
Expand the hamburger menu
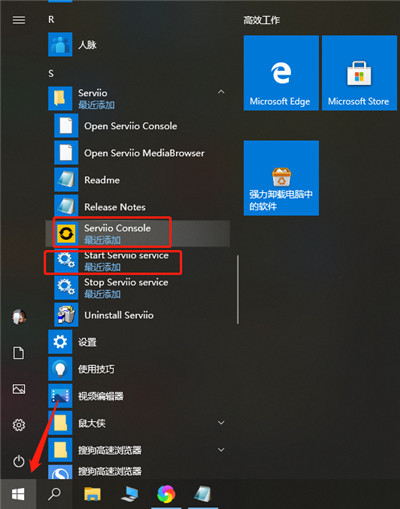[x=19, y=20]
